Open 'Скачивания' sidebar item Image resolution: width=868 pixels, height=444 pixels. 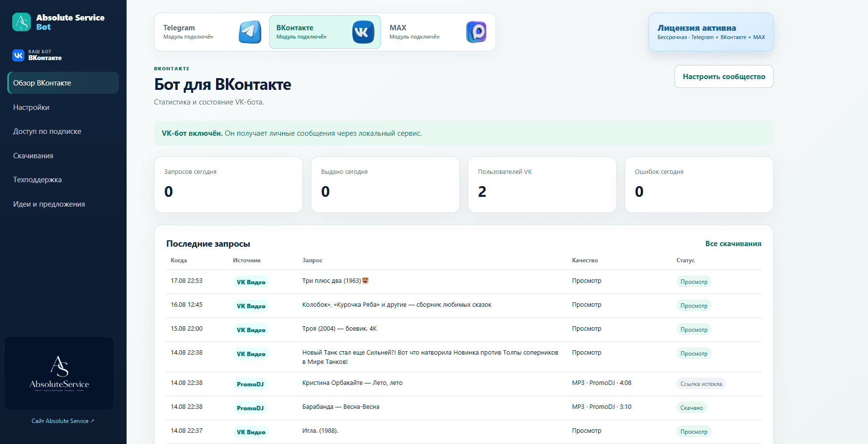[63, 156]
